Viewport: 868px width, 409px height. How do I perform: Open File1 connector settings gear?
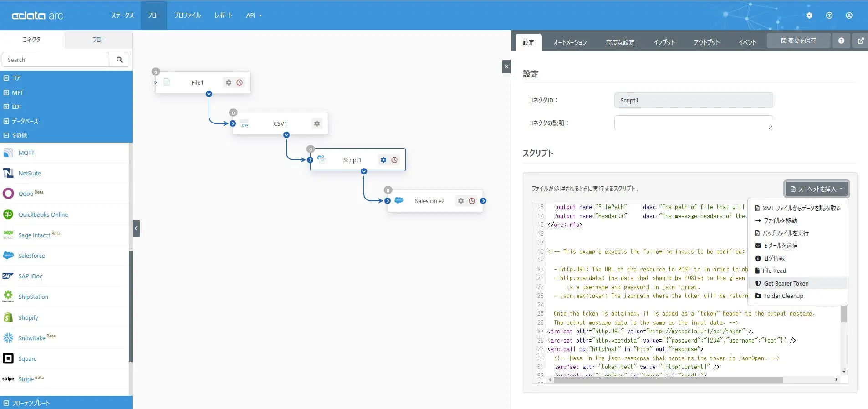pos(229,82)
